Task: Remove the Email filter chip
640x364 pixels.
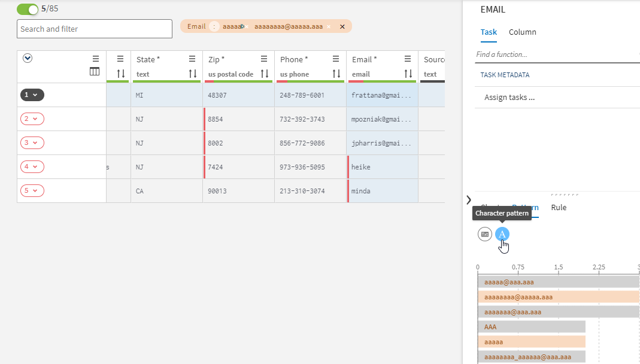Action: (x=342, y=26)
